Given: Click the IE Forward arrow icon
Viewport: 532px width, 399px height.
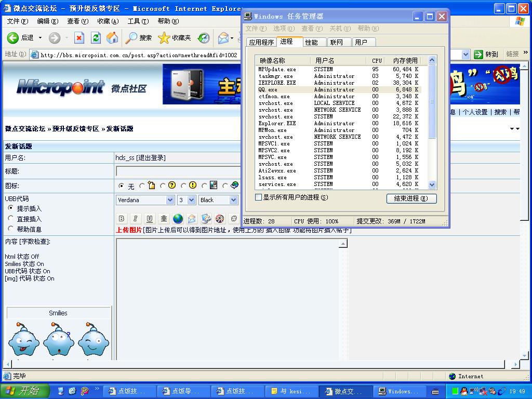Looking at the screenshot, I should tap(54, 37).
